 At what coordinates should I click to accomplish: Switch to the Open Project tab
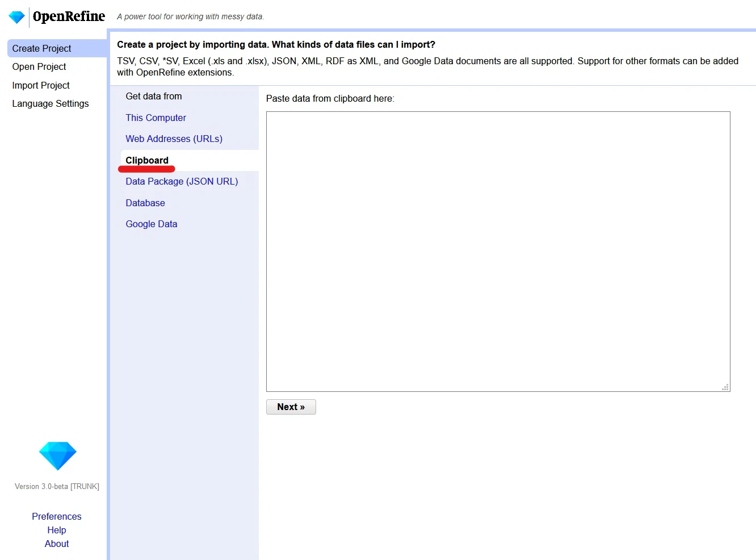point(39,66)
